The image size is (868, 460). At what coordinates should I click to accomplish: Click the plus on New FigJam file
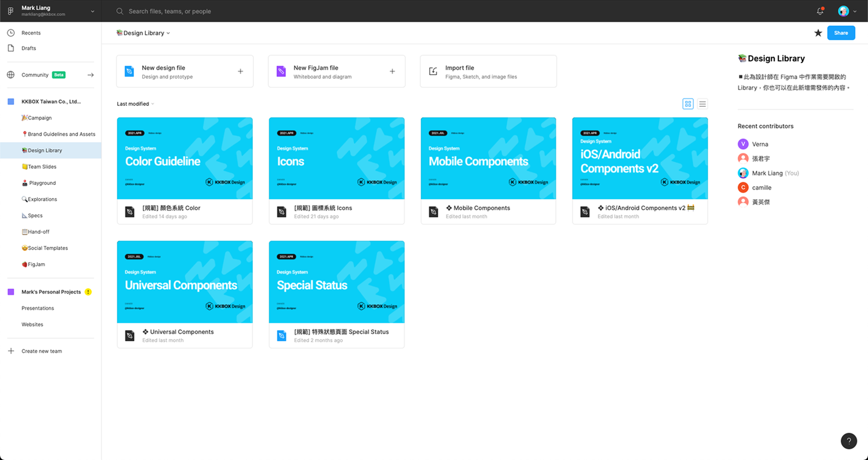392,71
